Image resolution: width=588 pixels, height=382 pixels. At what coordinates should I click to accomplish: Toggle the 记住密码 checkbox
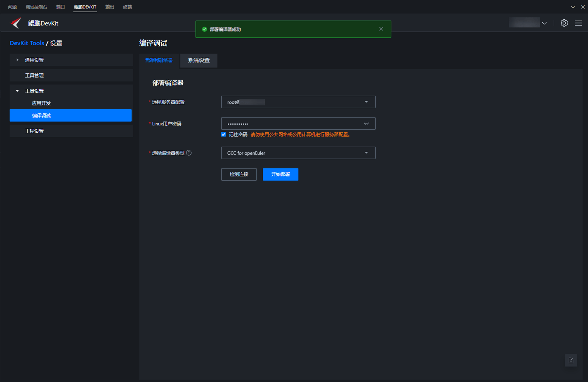point(224,134)
